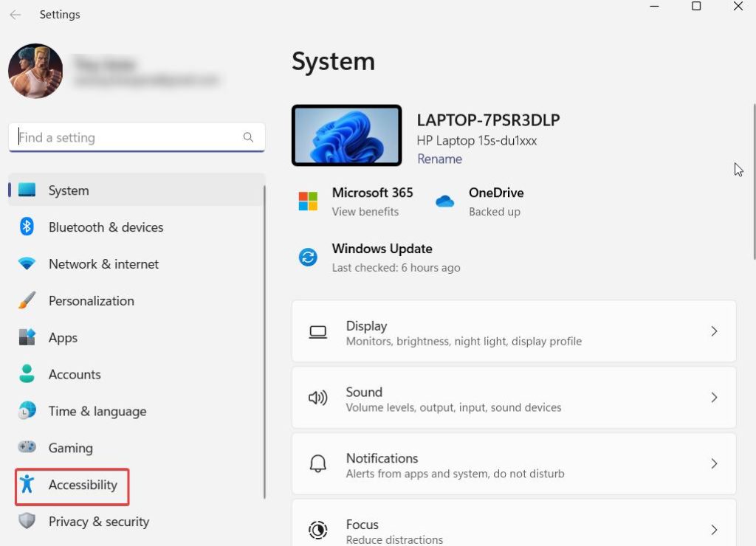Click the Privacy & security shield icon
This screenshot has height=546, width=756.
tap(27, 522)
